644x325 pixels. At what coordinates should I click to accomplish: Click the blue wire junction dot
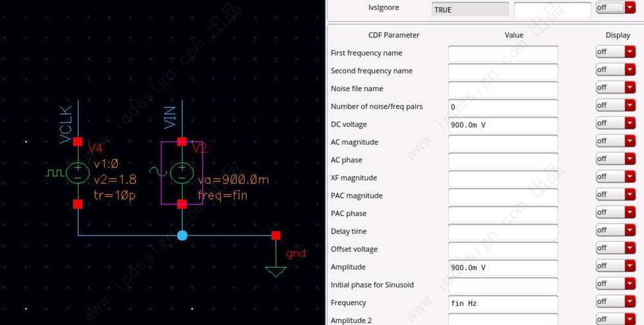point(182,235)
